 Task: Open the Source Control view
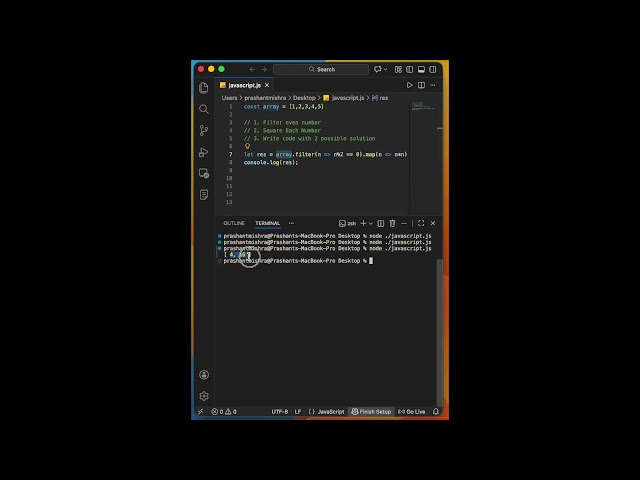click(x=204, y=130)
